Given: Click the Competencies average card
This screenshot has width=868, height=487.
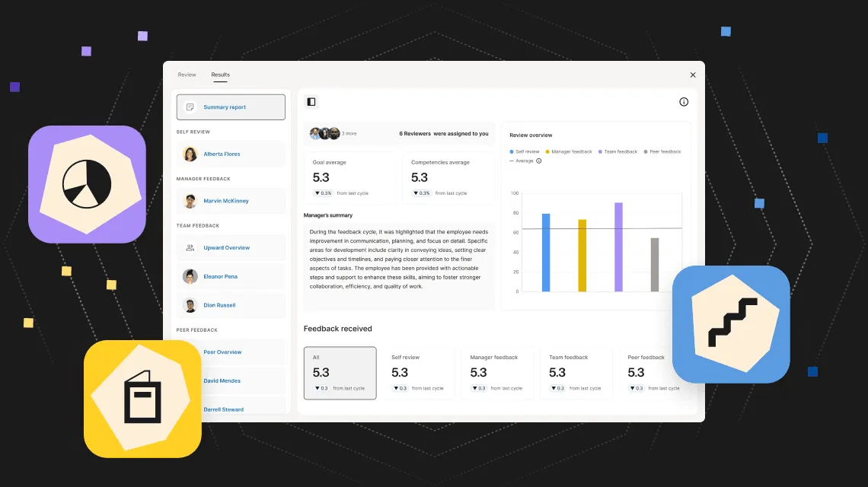Looking at the screenshot, I should (448, 177).
